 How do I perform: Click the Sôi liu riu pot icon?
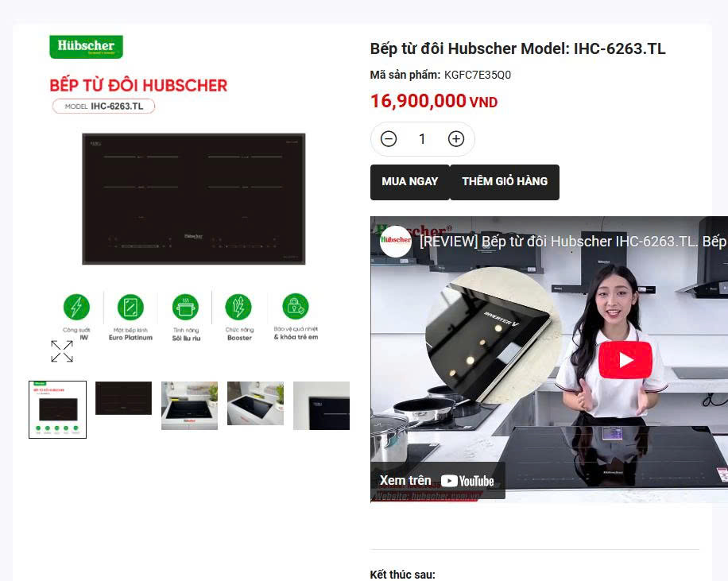click(x=185, y=307)
